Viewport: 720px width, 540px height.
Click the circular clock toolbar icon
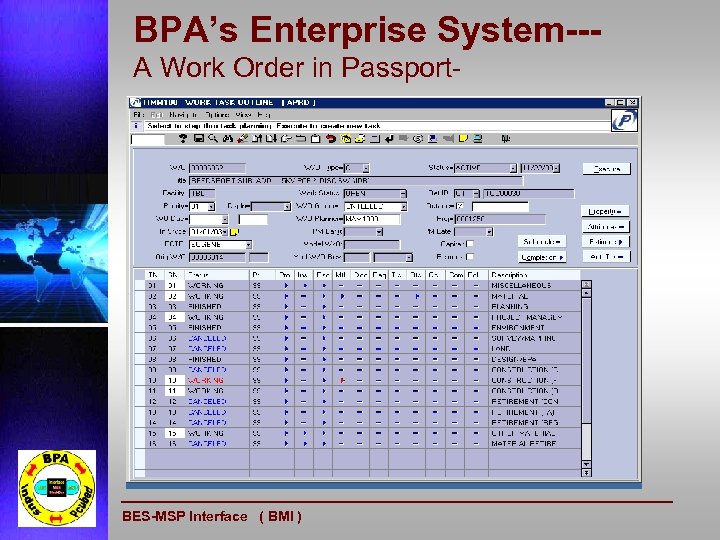click(417, 138)
